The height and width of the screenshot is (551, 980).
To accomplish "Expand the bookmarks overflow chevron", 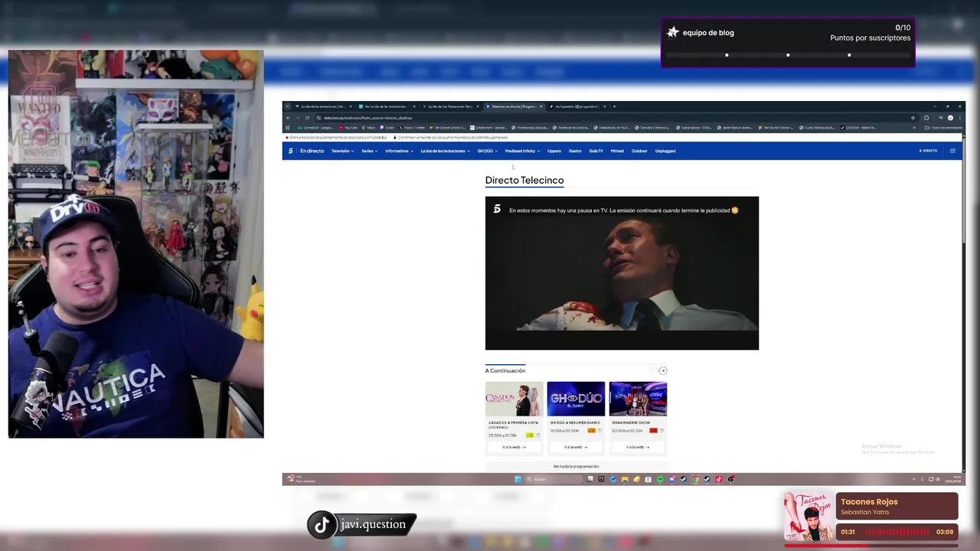I will click(x=914, y=128).
